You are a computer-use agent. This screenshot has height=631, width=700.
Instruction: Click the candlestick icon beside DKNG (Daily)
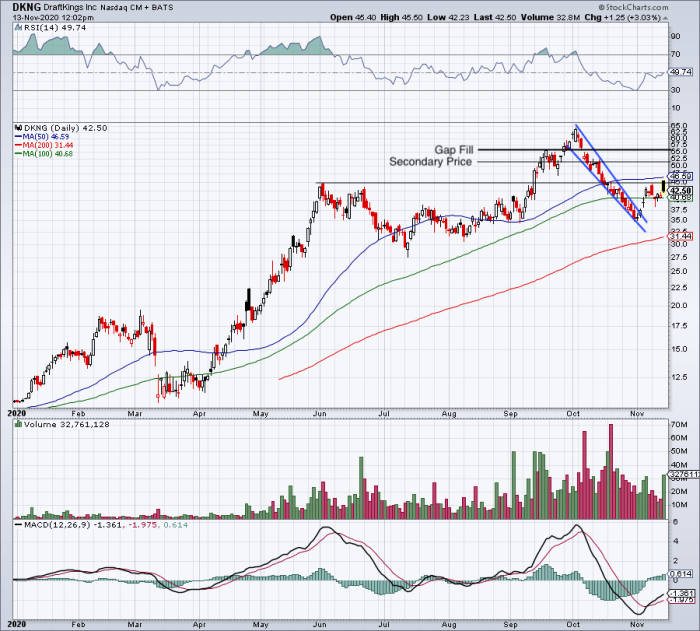pyautogui.click(x=18, y=128)
